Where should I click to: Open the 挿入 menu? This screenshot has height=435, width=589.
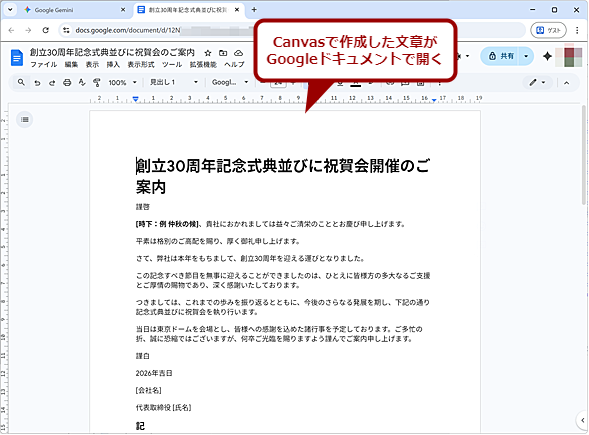113,65
